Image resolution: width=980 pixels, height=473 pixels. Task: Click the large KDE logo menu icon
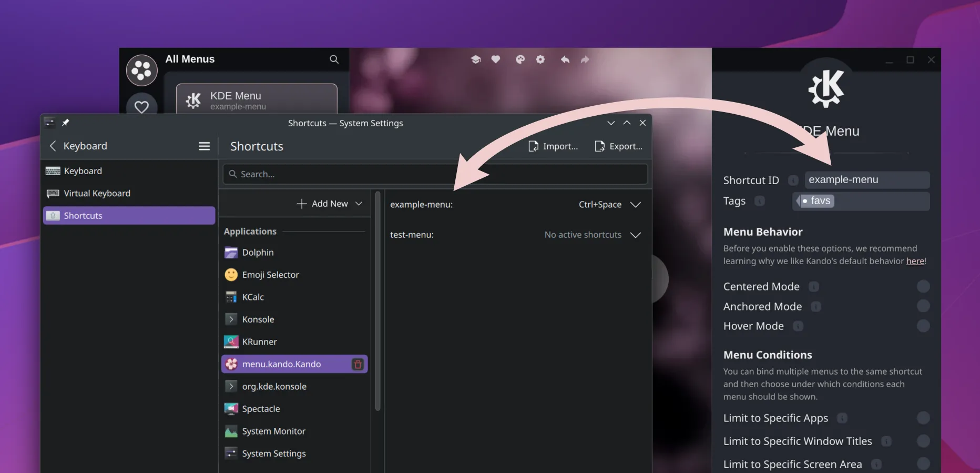point(826,88)
